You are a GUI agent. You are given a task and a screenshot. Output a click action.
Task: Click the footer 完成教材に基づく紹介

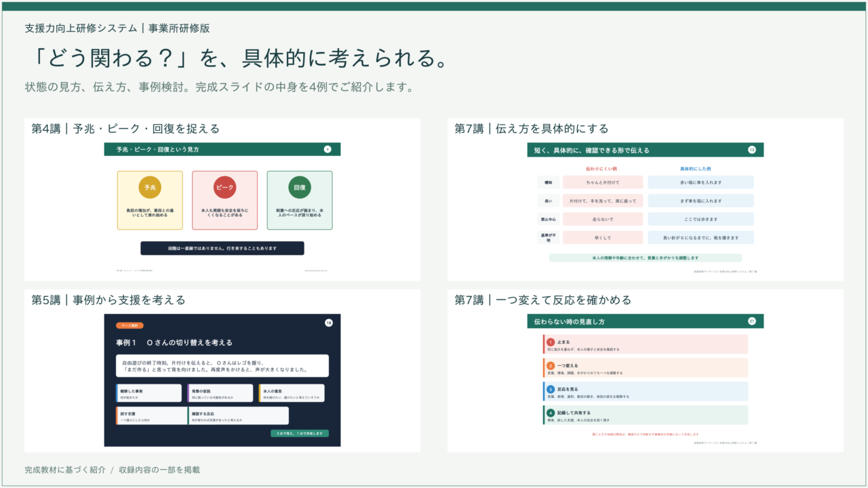[65, 470]
